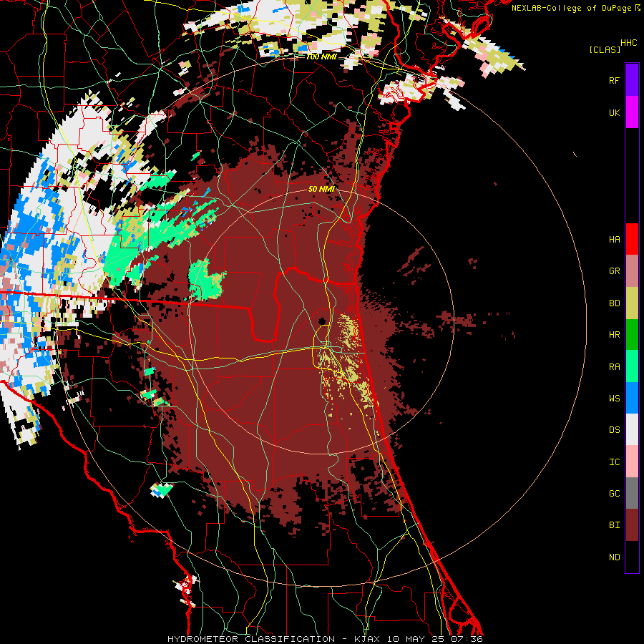644x644 pixels.
Task: Click the DS legend label
Action: [x=614, y=430]
